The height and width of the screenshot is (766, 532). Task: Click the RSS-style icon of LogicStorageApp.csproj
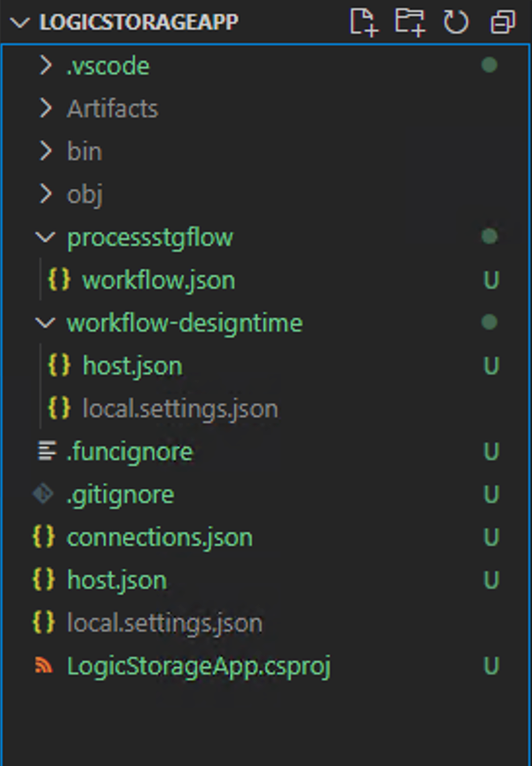click(x=44, y=666)
